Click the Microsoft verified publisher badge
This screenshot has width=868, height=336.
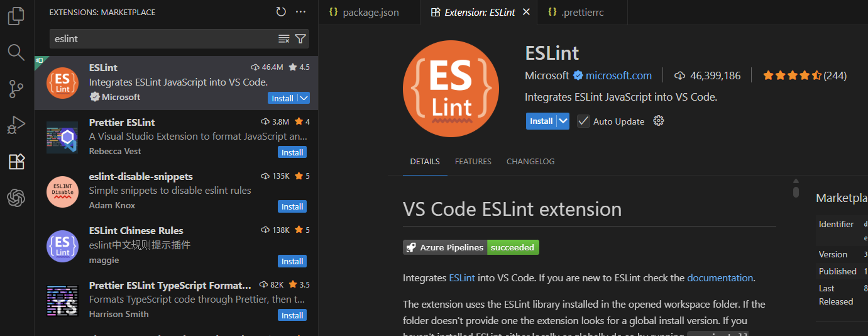(x=578, y=76)
